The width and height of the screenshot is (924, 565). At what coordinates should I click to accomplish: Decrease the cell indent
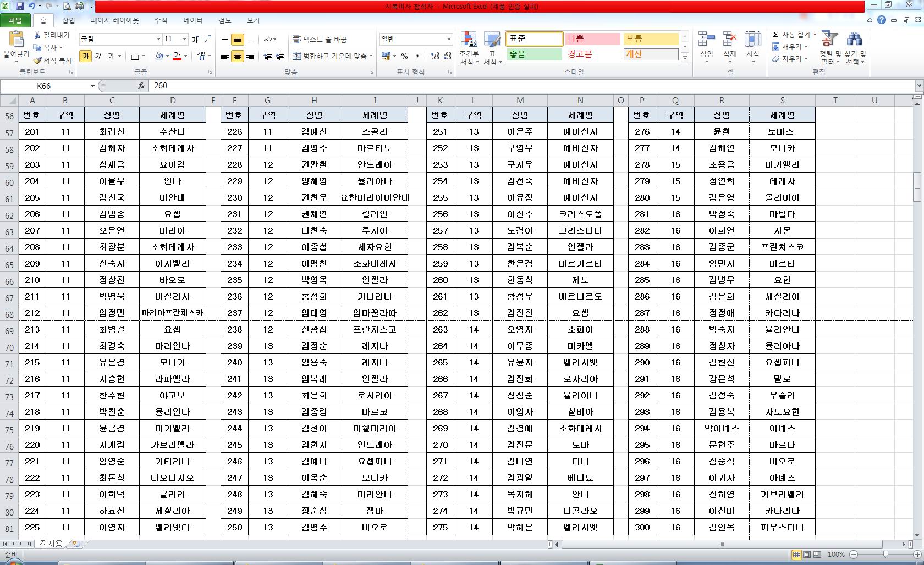268,56
